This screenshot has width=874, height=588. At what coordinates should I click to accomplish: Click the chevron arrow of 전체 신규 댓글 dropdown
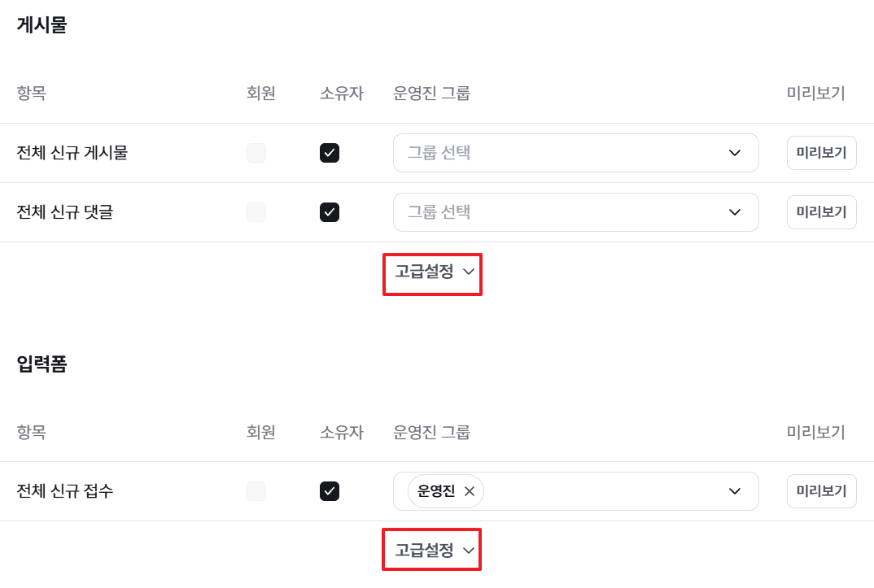735,212
